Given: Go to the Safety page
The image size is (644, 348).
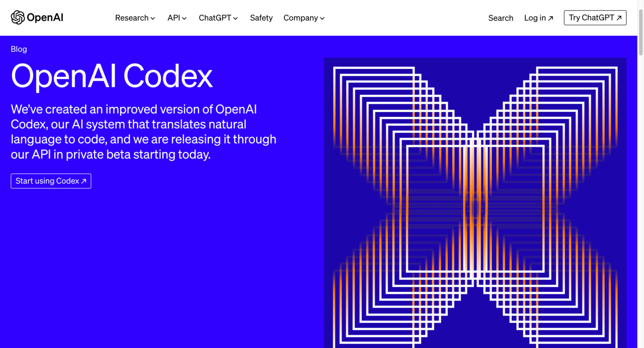Looking at the screenshot, I should (261, 18).
